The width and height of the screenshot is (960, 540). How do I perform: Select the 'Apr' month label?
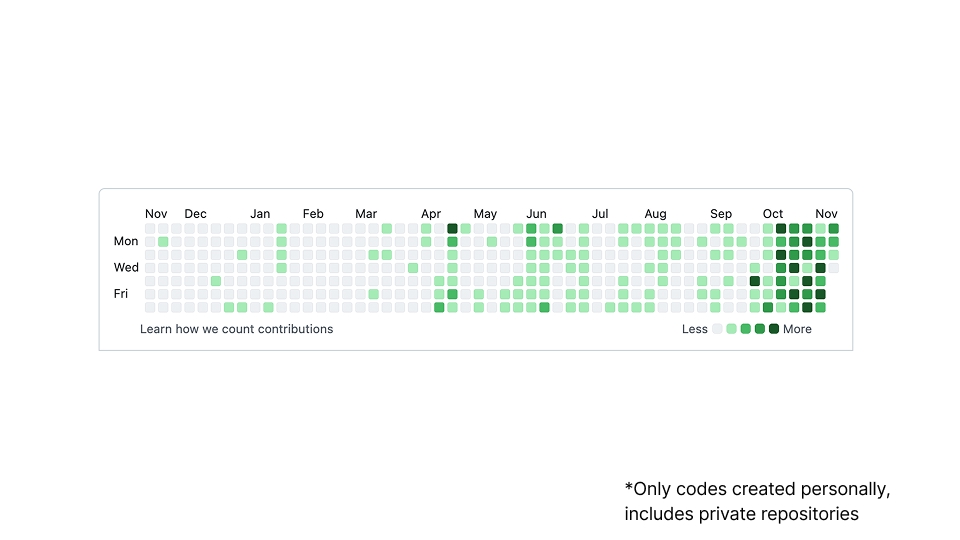point(431,214)
